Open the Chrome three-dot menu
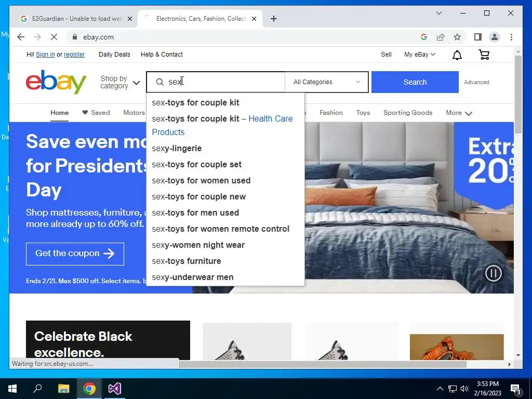This screenshot has width=532, height=399. [511, 37]
